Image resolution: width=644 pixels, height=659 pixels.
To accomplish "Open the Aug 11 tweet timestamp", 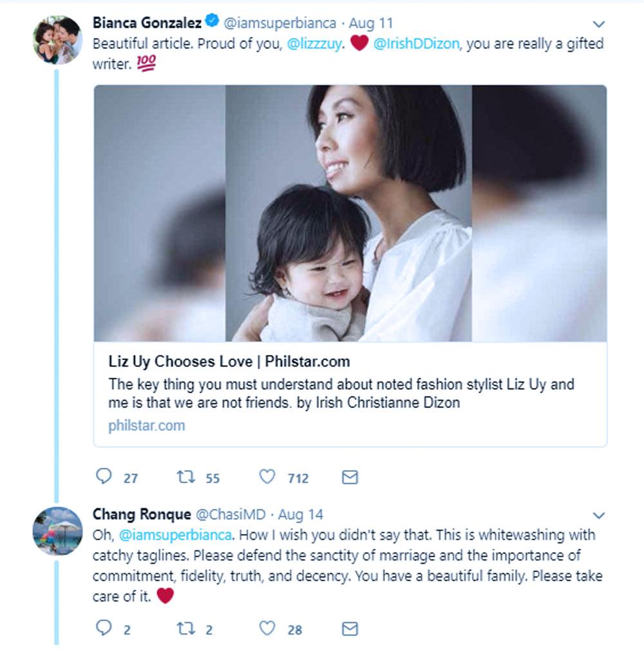I will coord(371,23).
